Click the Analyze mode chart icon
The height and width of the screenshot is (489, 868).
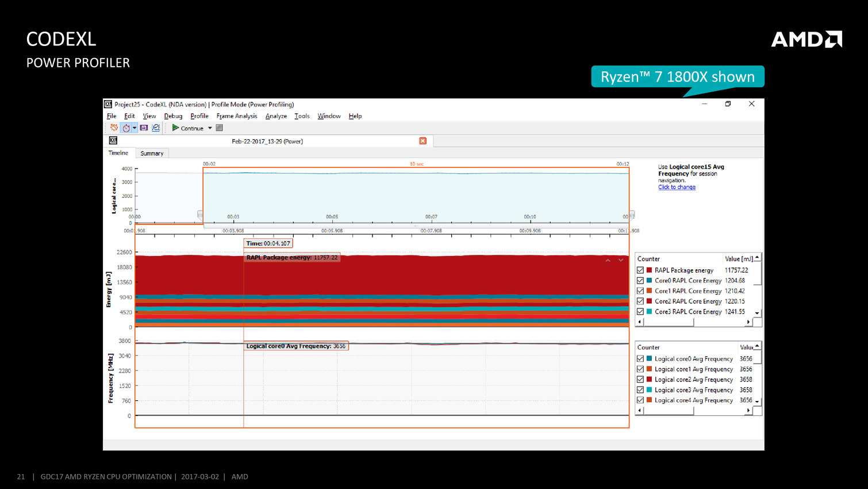tap(156, 128)
